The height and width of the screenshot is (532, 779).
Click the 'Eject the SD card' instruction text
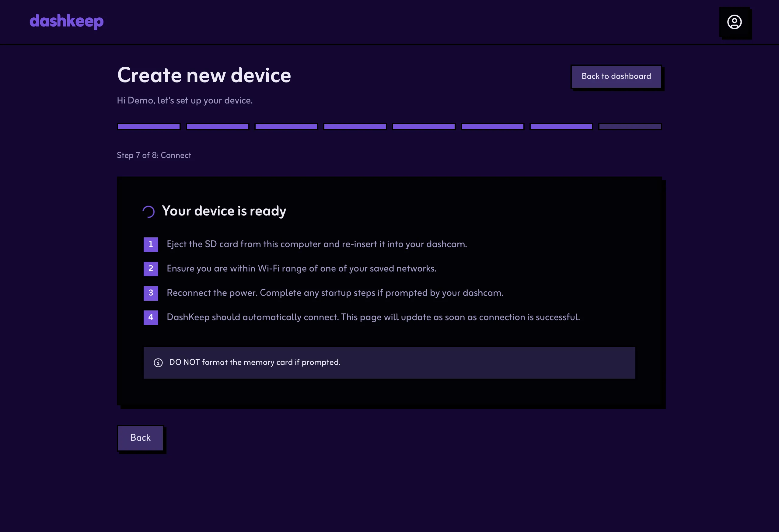coord(317,244)
